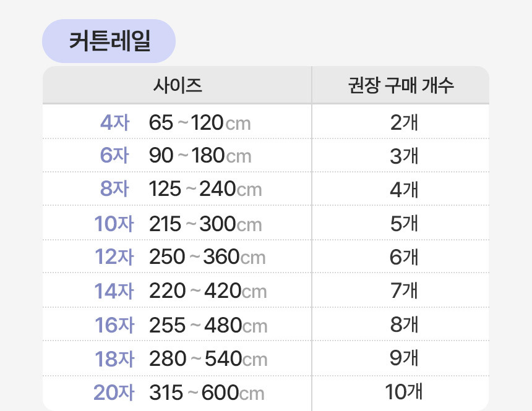Viewport: 532px width, 411px height.
Task: Click the 16자 size label
Action: (x=114, y=324)
